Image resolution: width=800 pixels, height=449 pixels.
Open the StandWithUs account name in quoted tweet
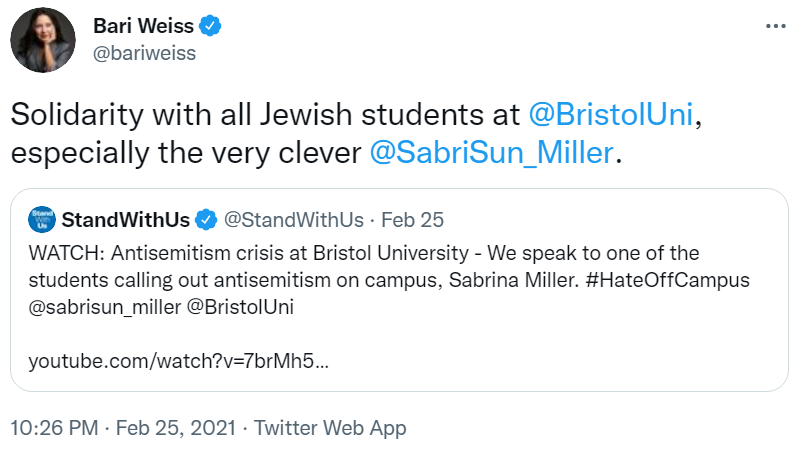click(126, 220)
